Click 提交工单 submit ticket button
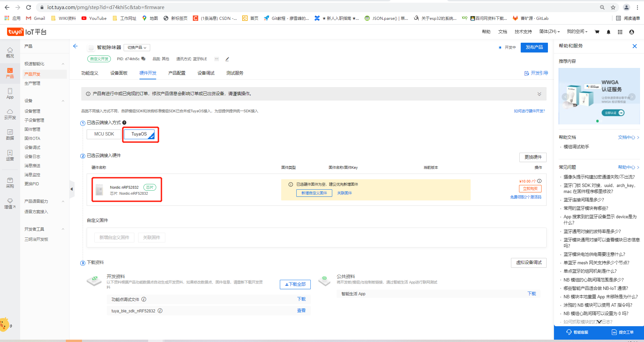Viewport: 644px width, 342px height. click(622, 332)
